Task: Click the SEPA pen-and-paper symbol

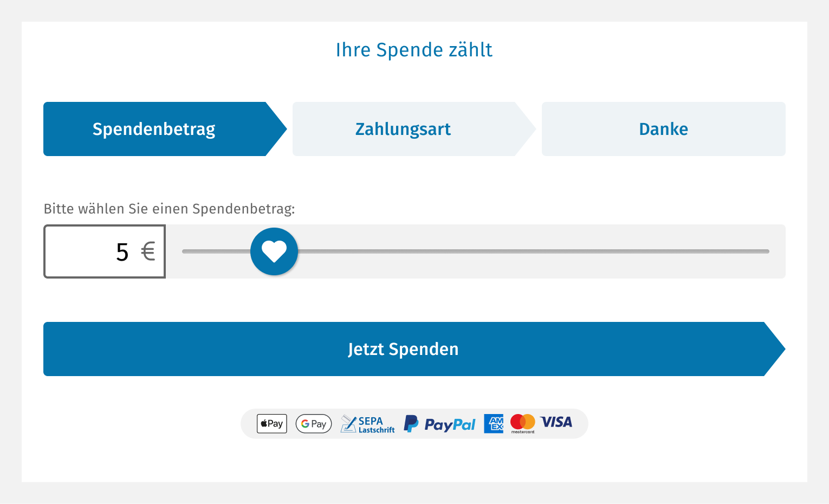Action: 348,424
